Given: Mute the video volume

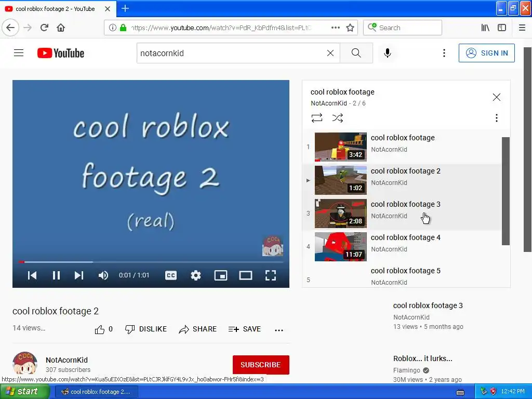Looking at the screenshot, I should pos(103,275).
